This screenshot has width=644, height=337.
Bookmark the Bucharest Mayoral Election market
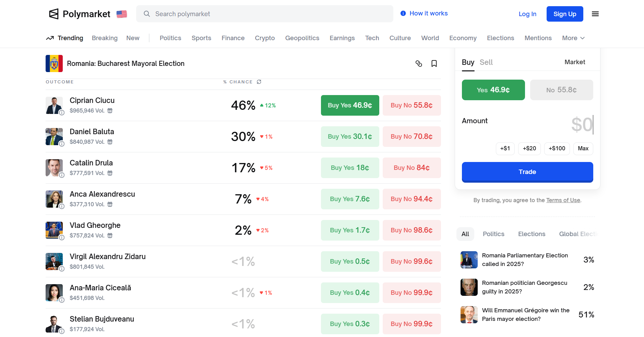pyautogui.click(x=434, y=63)
